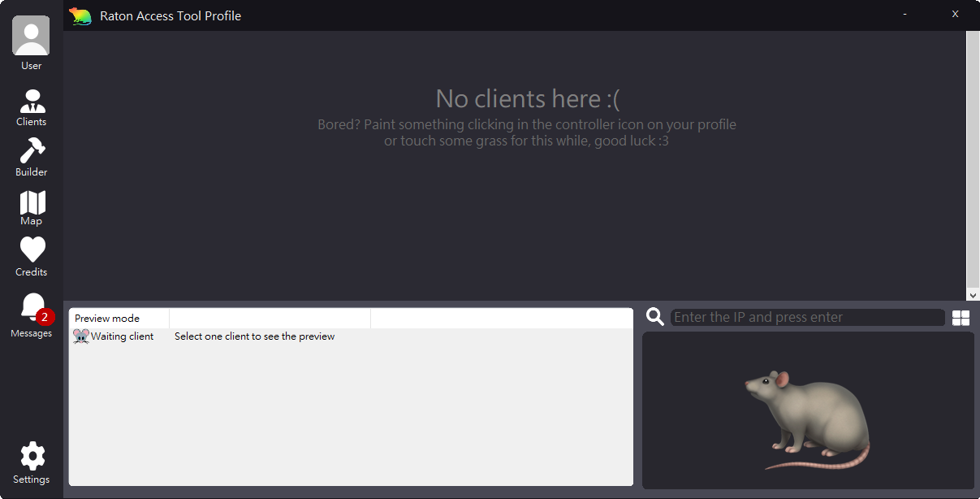Open the Map view icon
This screenshot has width=980, height=499.
tap(32, 202)
